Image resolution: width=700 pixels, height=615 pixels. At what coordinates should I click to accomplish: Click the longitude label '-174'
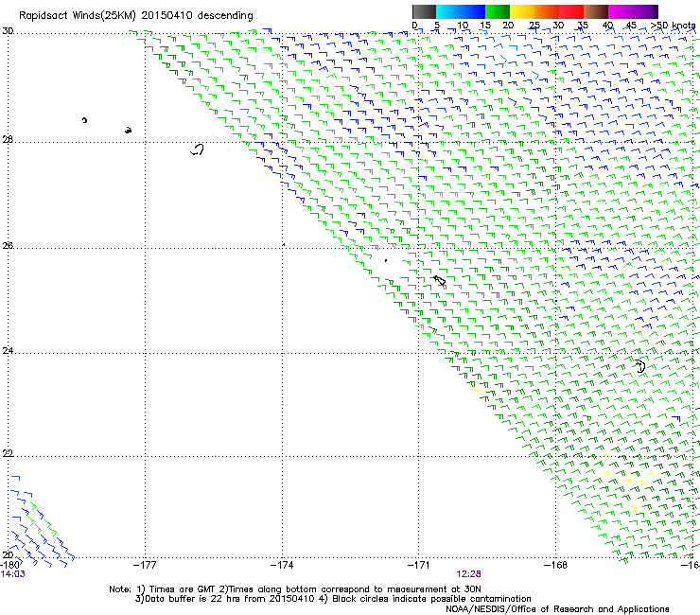coord(282,565)
